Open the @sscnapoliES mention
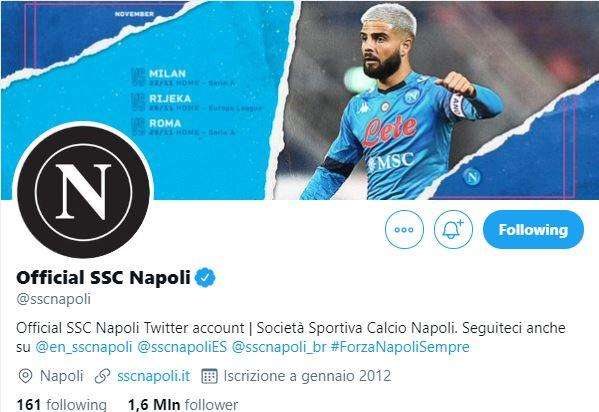The width and height of the screenshot is (599, 412). pyautogui.click(x=182, y=347)
